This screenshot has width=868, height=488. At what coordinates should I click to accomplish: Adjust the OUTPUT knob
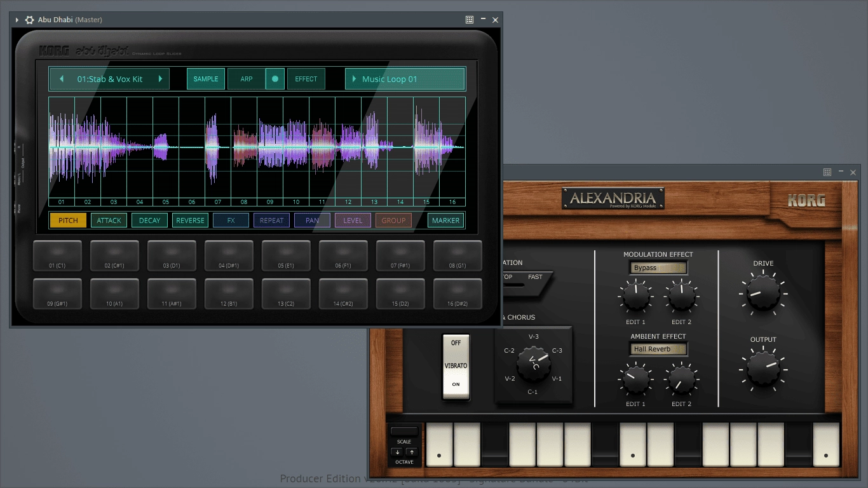coord(763,369)
